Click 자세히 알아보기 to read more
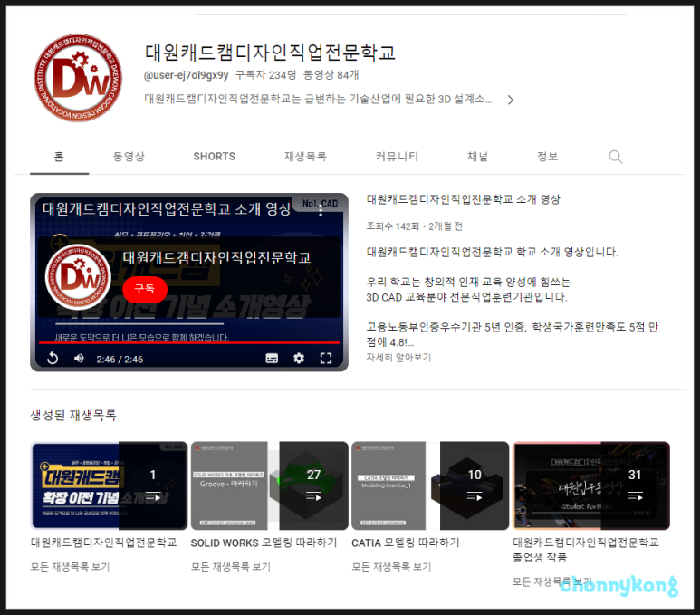The image size is (700, 615). (398, 357)
